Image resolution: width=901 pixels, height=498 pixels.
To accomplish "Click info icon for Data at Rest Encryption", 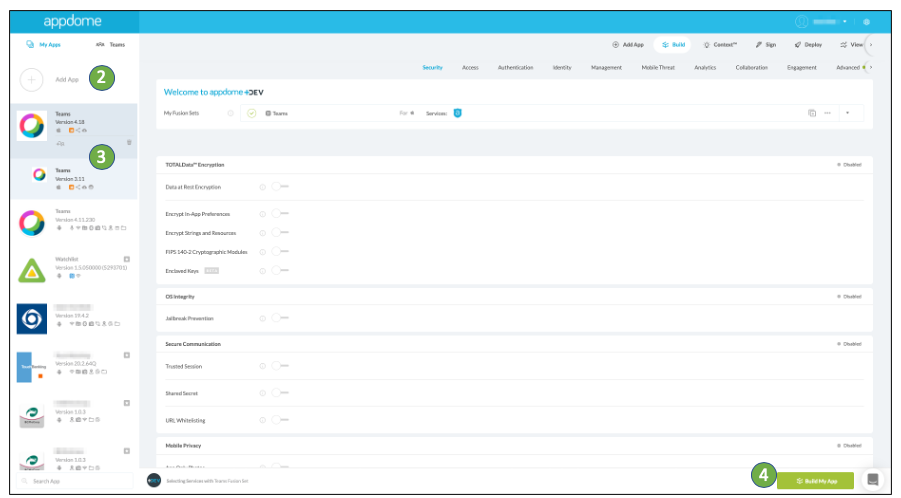I will (263, 187).
